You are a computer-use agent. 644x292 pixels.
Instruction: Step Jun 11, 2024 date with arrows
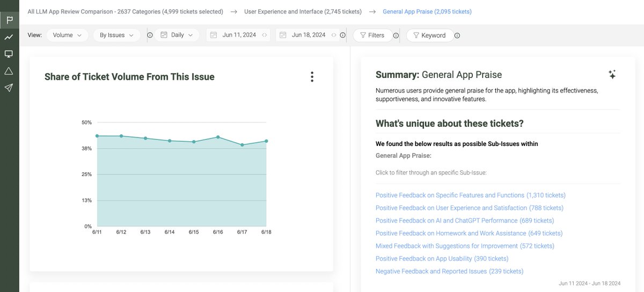click(x=264, y=35)
